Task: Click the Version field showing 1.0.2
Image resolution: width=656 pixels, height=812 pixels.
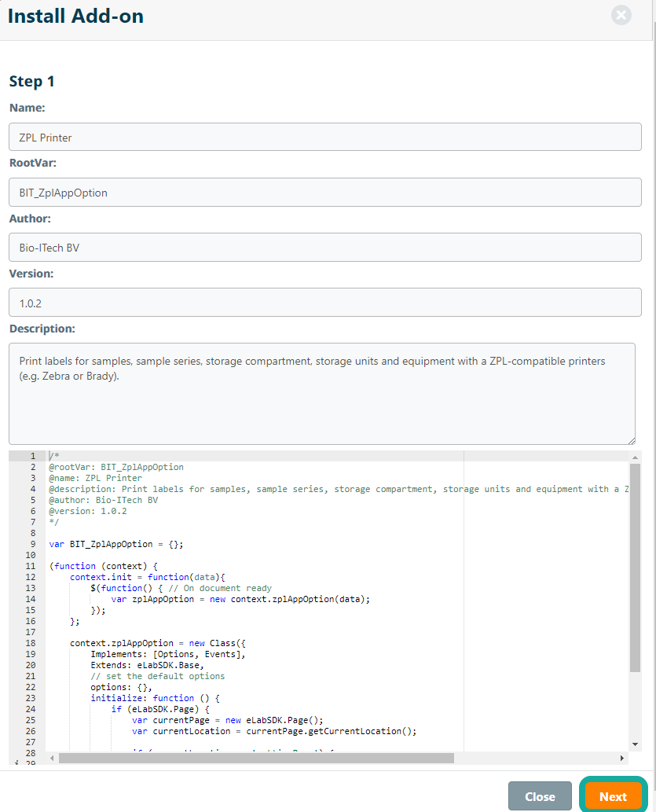Action: (325, 302)
